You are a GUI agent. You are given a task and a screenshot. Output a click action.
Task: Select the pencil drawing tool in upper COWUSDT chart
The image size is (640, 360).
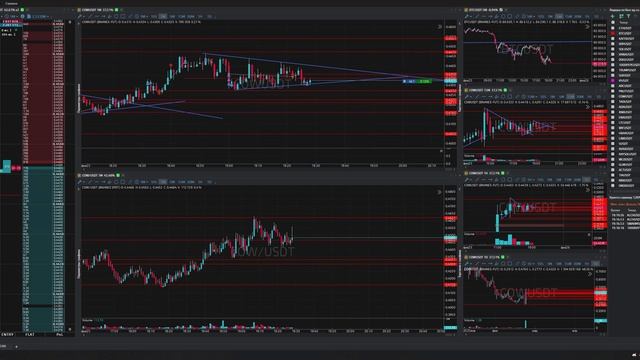(x=80, y=17)
